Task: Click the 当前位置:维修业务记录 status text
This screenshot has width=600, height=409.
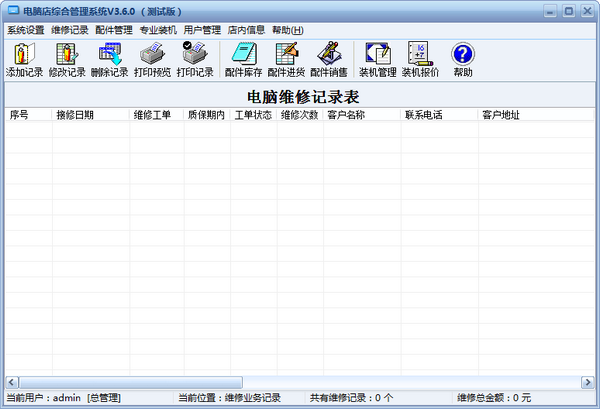Action: click(230, 398)
